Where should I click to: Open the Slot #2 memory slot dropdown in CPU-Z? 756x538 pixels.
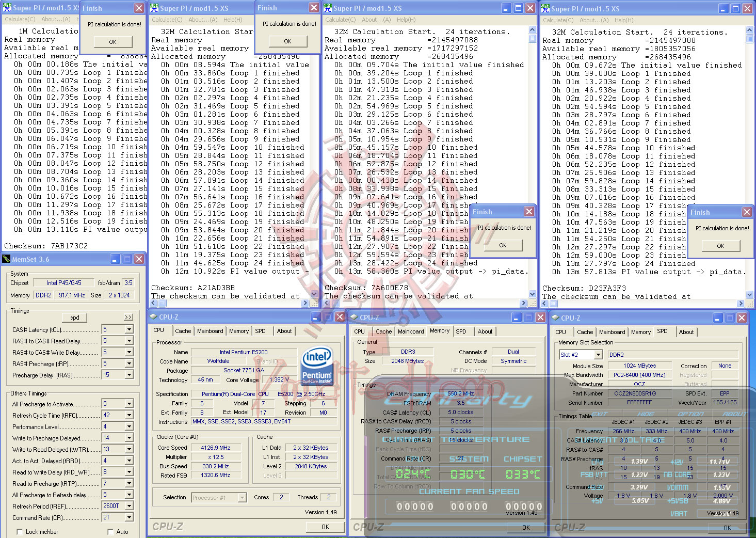coord(598,355)
